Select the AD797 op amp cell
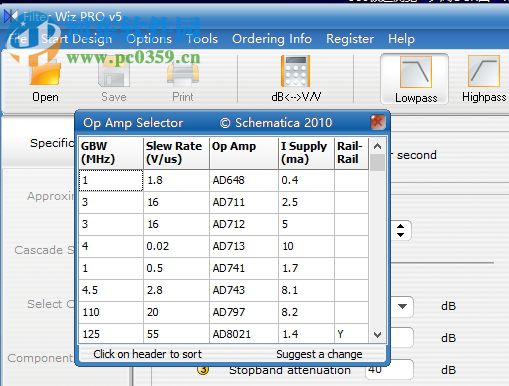 (x=244, y=312)
